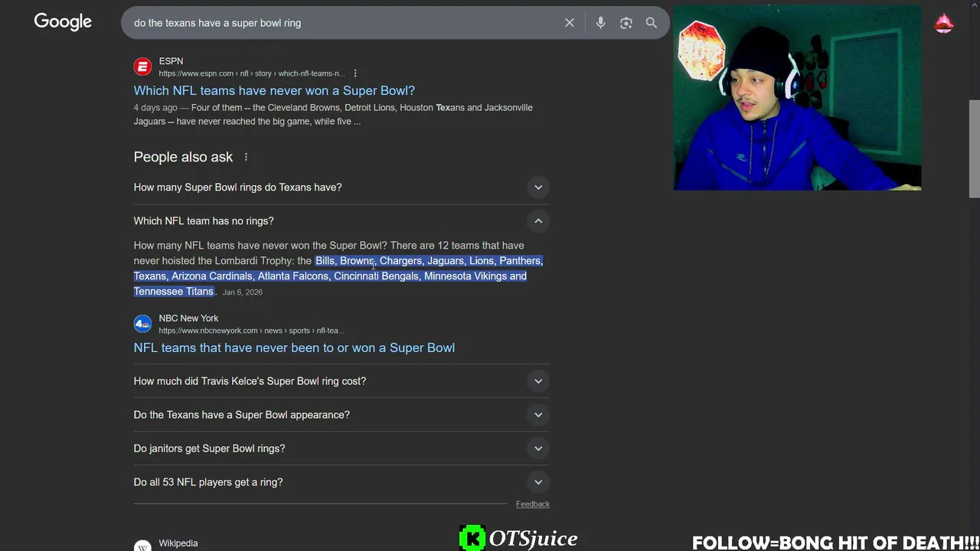Click the ESPN site name text
Screen dimensions: 980x551
171,61
